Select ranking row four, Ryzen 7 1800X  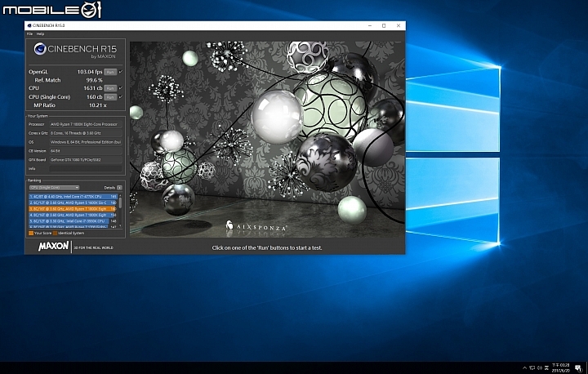(73, 215)
